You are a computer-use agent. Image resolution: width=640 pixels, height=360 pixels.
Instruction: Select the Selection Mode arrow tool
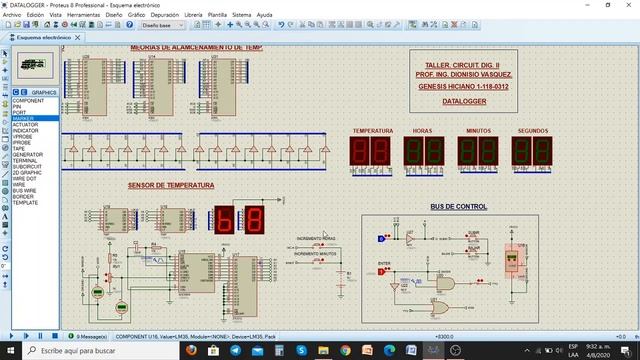click(5, 53)
